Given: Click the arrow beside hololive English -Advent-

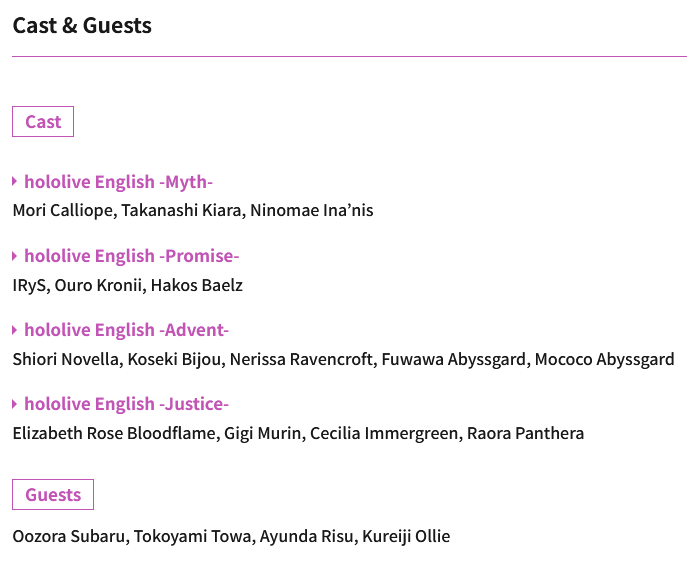Looking at the screenshot, I should click(x=14, y=330).
